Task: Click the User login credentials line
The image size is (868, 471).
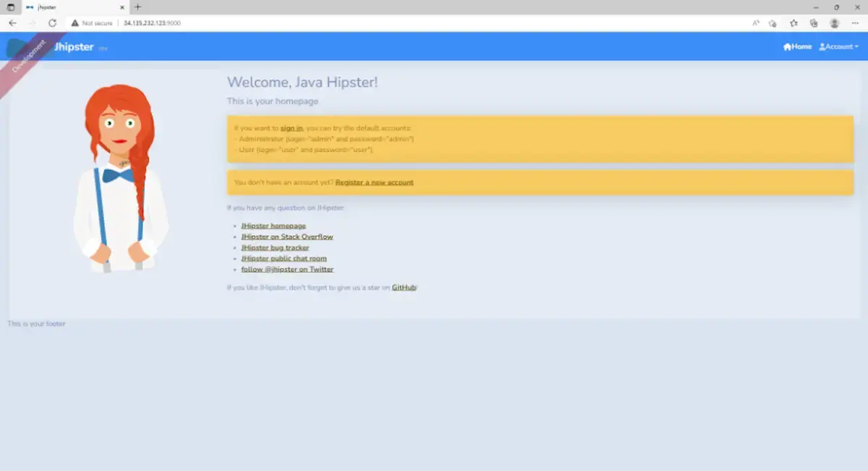Action: click(304, 150)
